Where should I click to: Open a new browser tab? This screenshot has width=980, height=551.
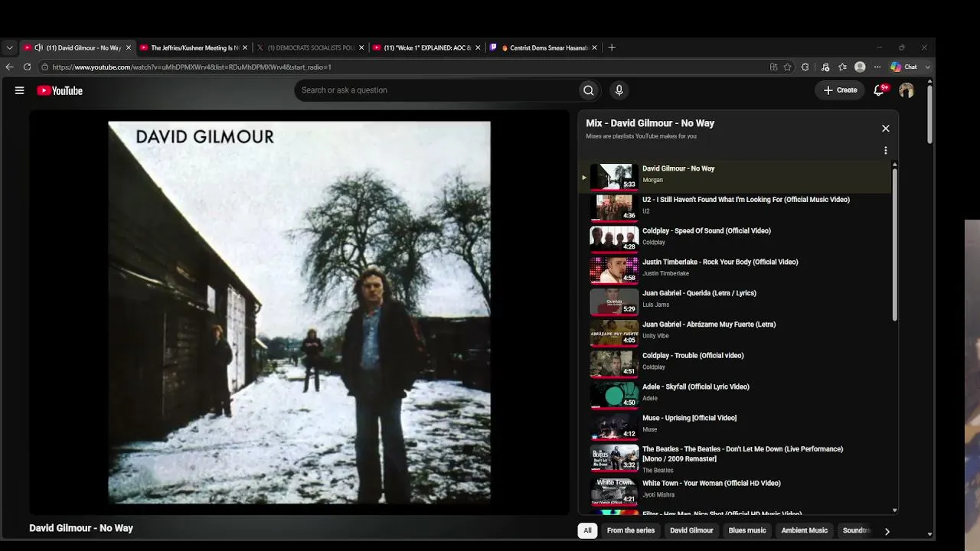(611, 47)
